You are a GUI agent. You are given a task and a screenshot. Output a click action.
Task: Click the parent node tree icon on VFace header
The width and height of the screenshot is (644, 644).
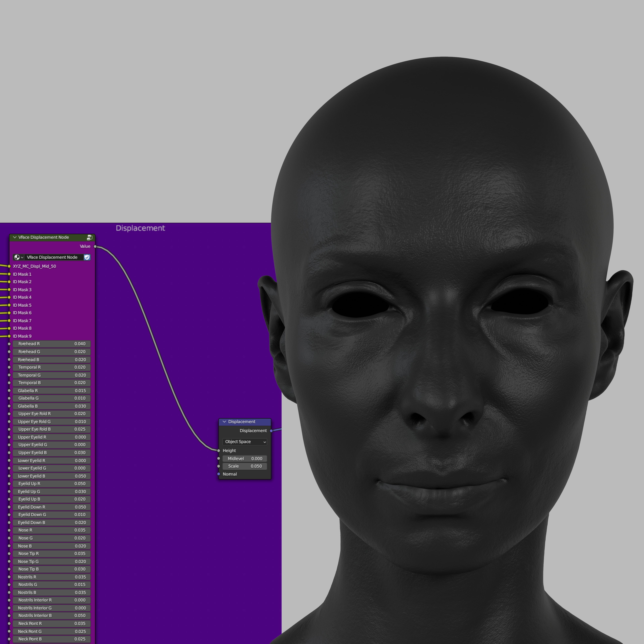tap(89, 237)
